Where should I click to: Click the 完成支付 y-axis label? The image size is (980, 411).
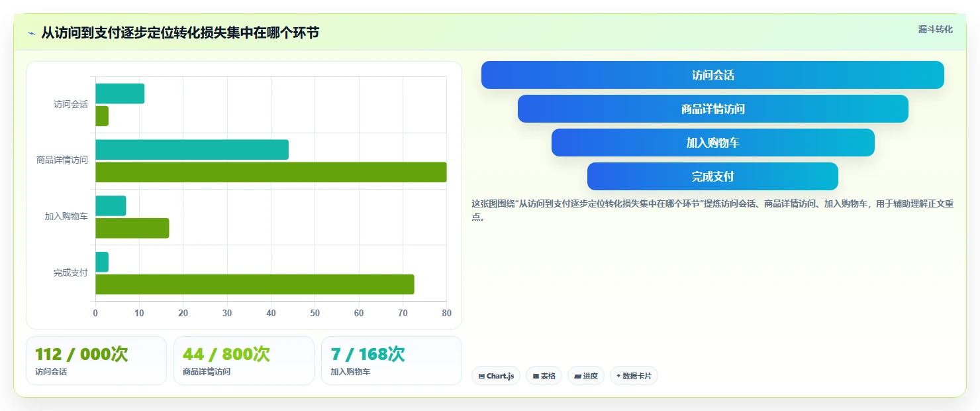[71, 273]
